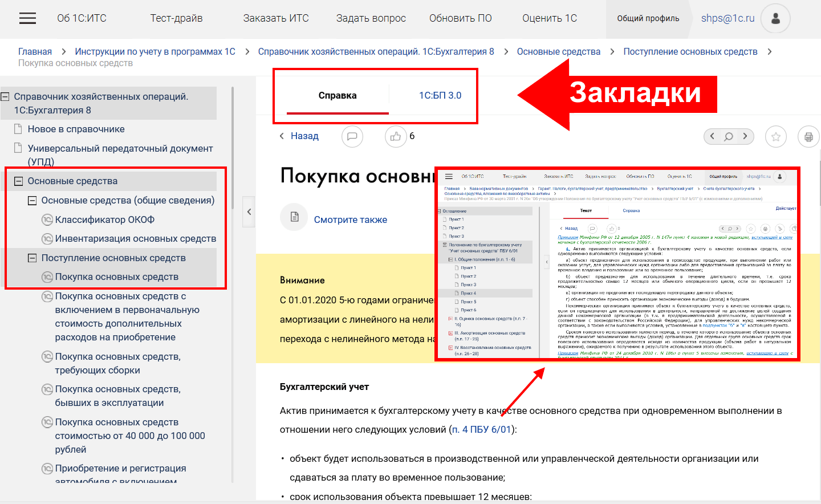Viewport: 821px width, 504px height.
Task: Click the page icon of Универсальный передаточный документ
Action: point(18,148)
